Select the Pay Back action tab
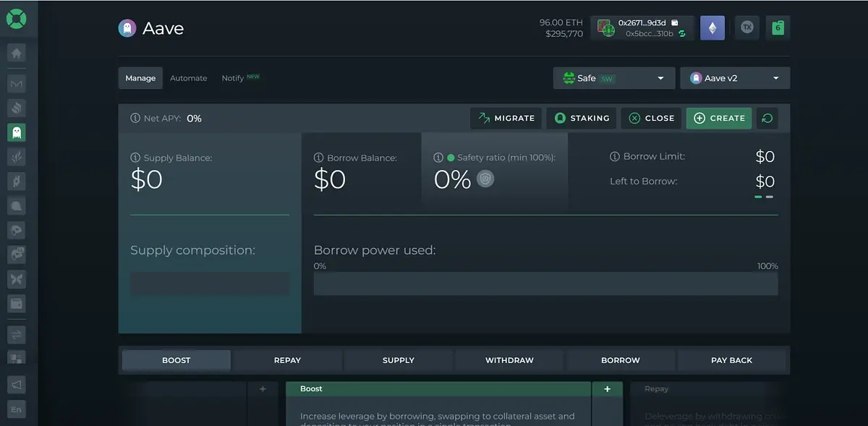The width and height of the screenshot is (868, 426). click(732, 360)
